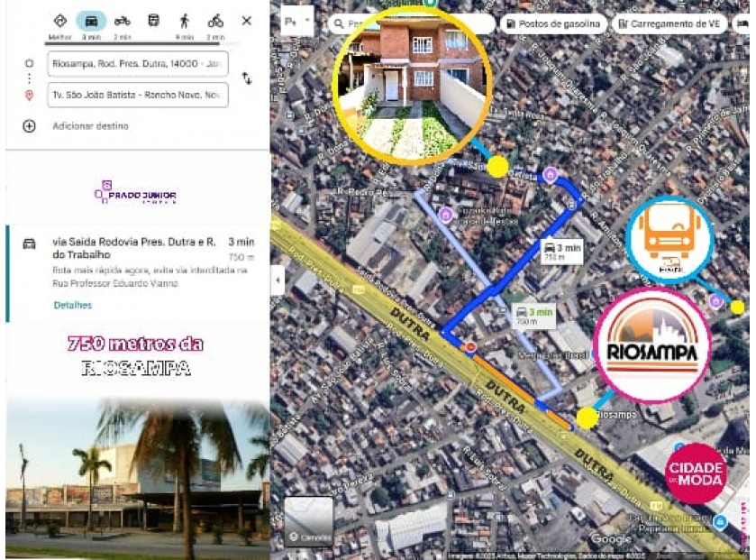Click the map search box
Image resolution: width=756 pixels, height=560 pixels.
[x=411, y=23]
